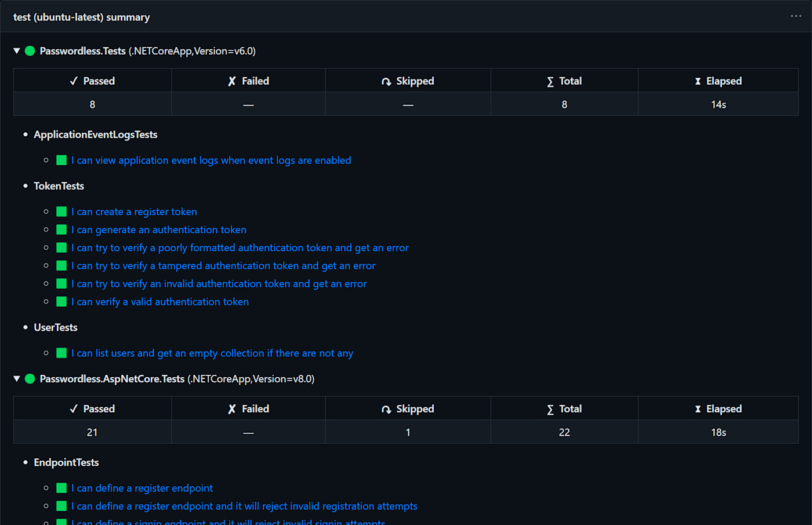Click green square beside 'create a register token'
Screen dimensions: 812x525
pyautogui.click(x=61, y=212)
